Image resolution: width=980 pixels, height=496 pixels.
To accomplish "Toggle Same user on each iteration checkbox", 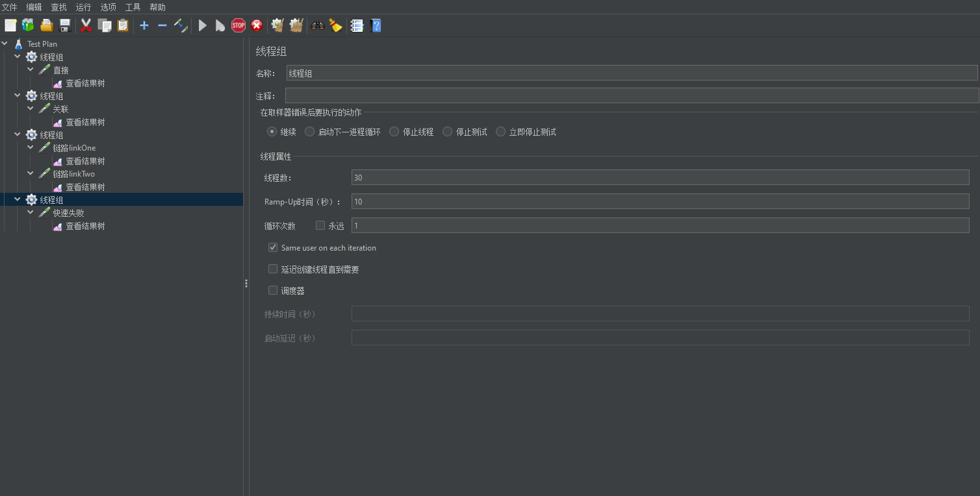I will point(273,247).
